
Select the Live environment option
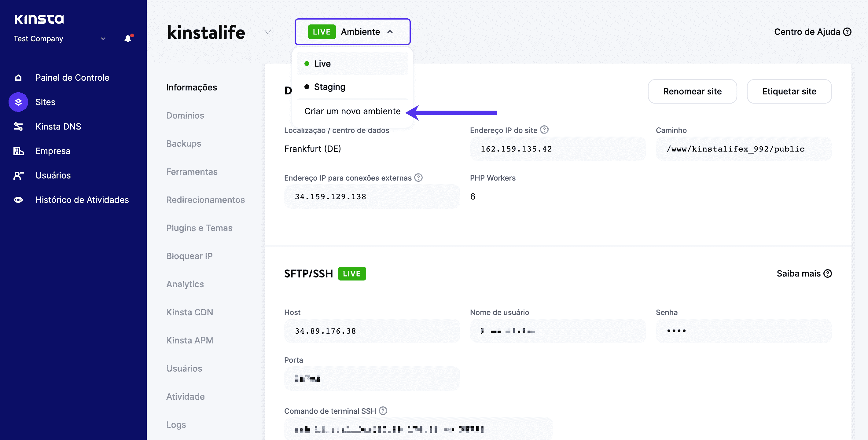pyautogui.click(x=322, y=63)
